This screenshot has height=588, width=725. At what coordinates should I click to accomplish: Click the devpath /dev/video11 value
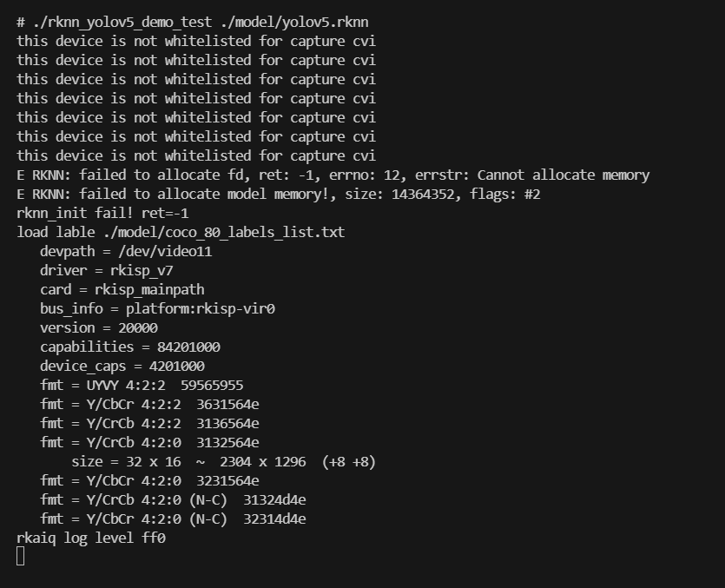click(165, 251)
